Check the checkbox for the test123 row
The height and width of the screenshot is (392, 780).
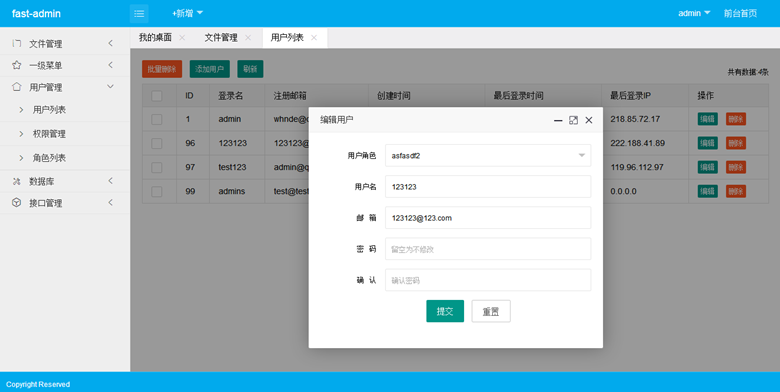[x=157, y=167]
